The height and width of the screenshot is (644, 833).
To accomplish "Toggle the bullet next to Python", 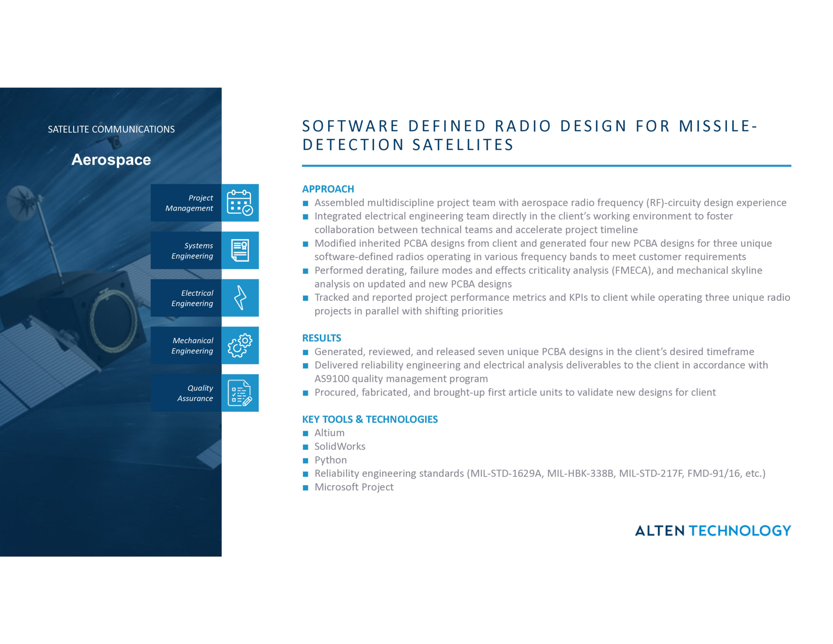I will [x=306, y=460].
